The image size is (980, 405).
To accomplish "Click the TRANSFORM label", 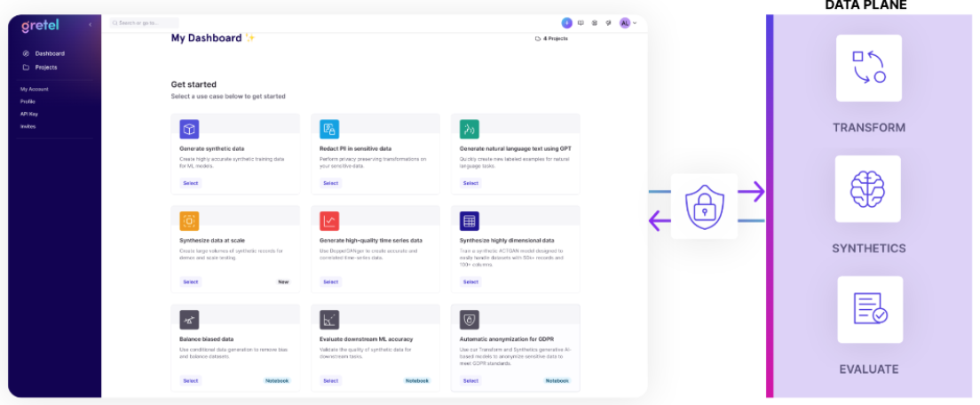I will [869, 128].
